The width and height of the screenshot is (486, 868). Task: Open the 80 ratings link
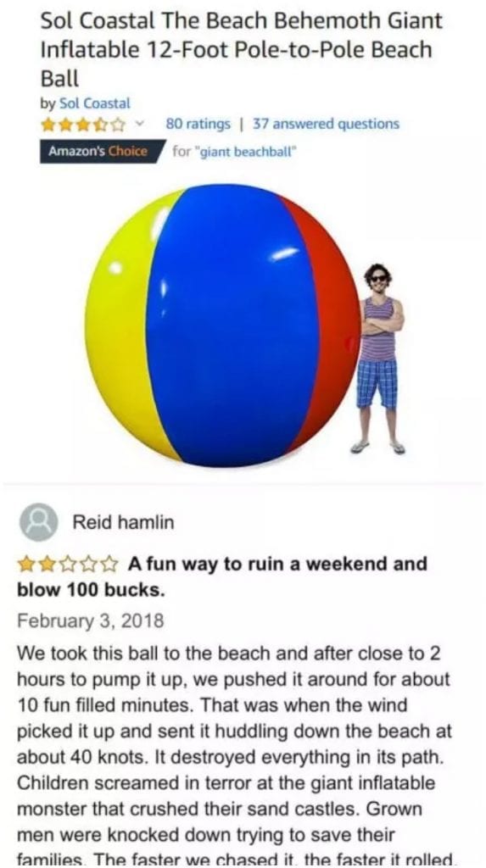(x=198, y=124)
